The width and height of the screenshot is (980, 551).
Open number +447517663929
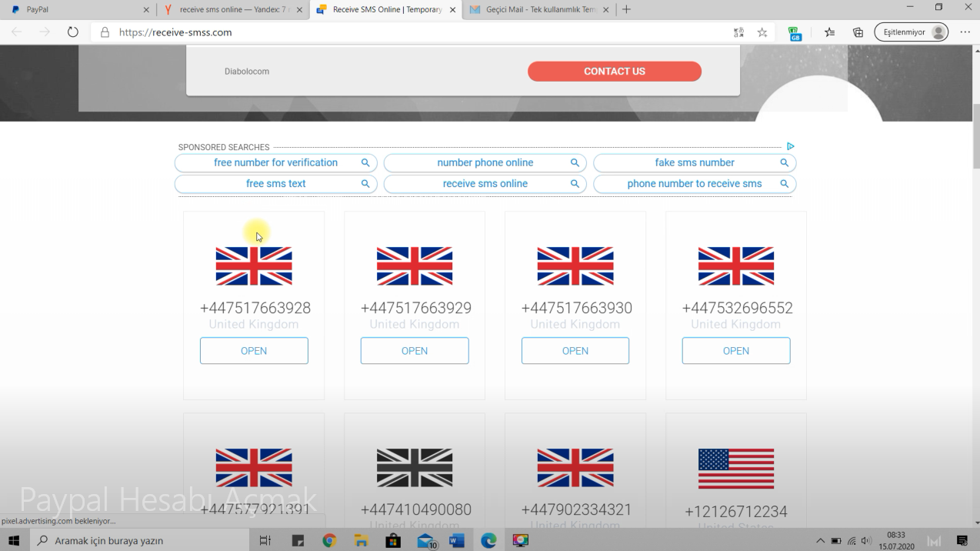[x=415, y=351]
